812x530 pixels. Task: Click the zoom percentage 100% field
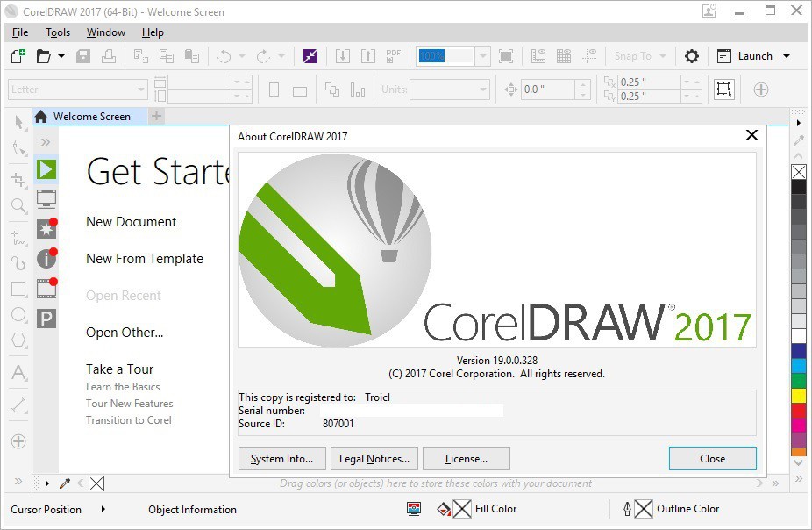445,56
